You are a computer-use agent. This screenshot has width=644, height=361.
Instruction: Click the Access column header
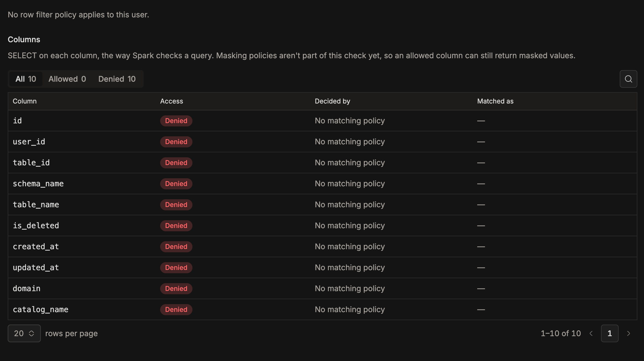(171, 101)
